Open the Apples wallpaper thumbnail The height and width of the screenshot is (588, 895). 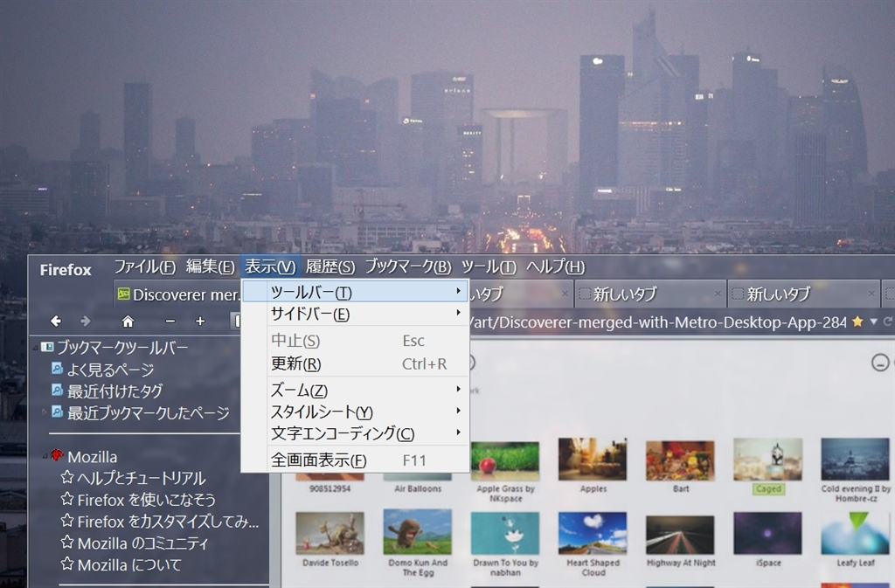[593, 459]
